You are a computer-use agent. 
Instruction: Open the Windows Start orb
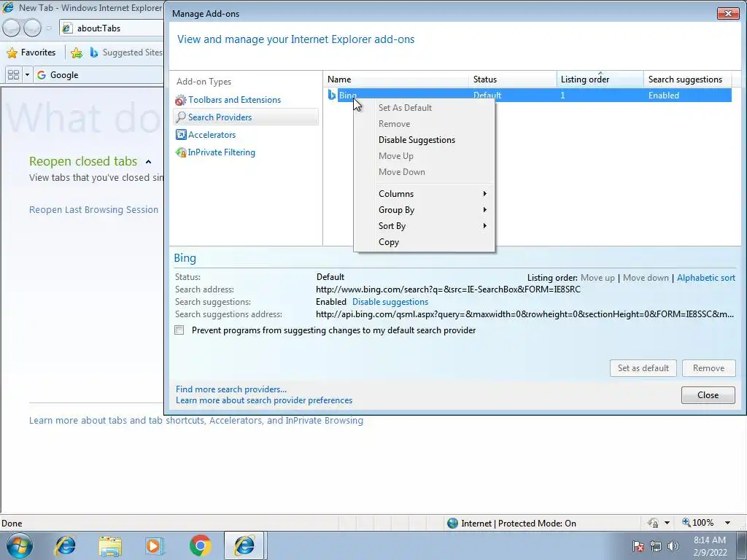coord(20,545)
